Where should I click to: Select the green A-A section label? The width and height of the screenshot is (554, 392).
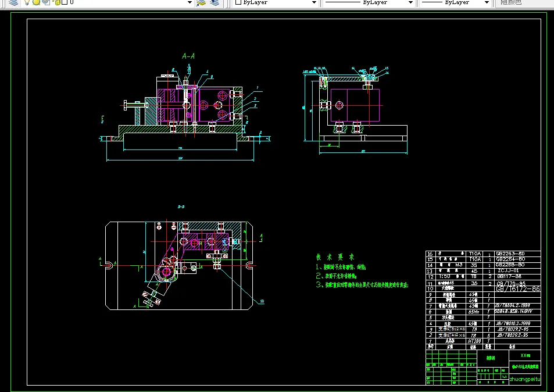click(x=188, y=56)
